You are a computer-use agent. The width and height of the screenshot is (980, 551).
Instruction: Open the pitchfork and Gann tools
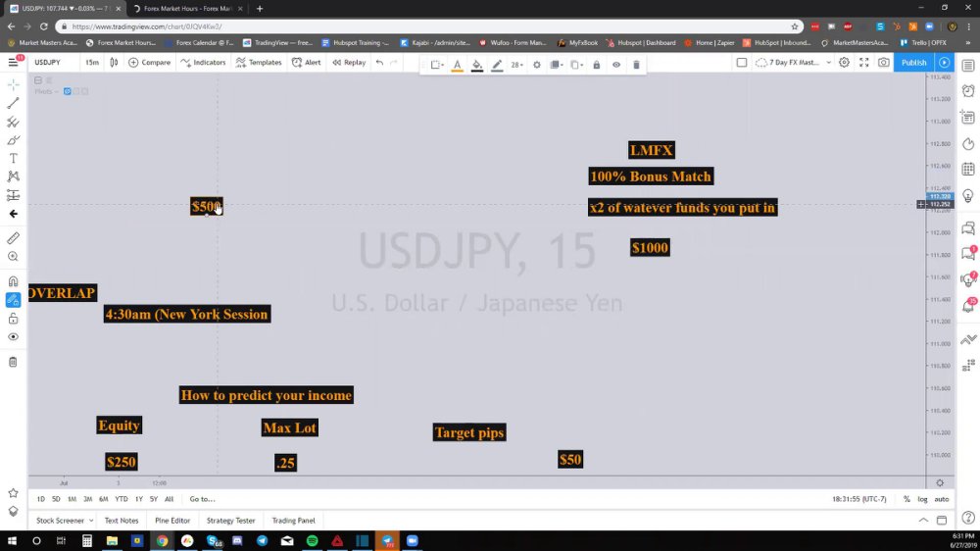[13, 122]
